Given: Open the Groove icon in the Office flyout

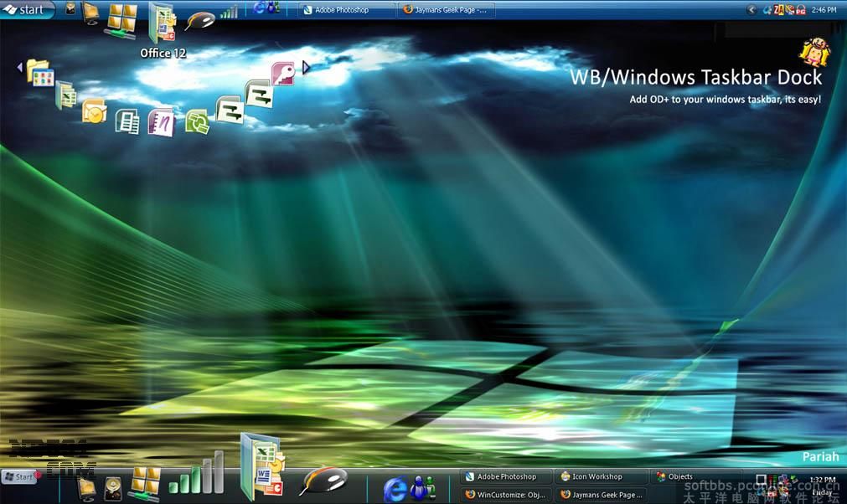Looking at the screenshot, I should (197, 121).
